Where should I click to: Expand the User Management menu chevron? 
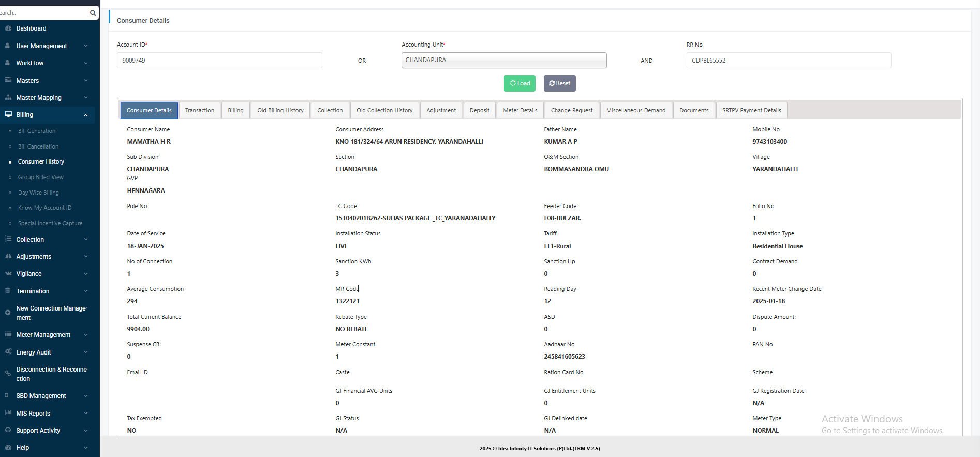coord(86,46)
